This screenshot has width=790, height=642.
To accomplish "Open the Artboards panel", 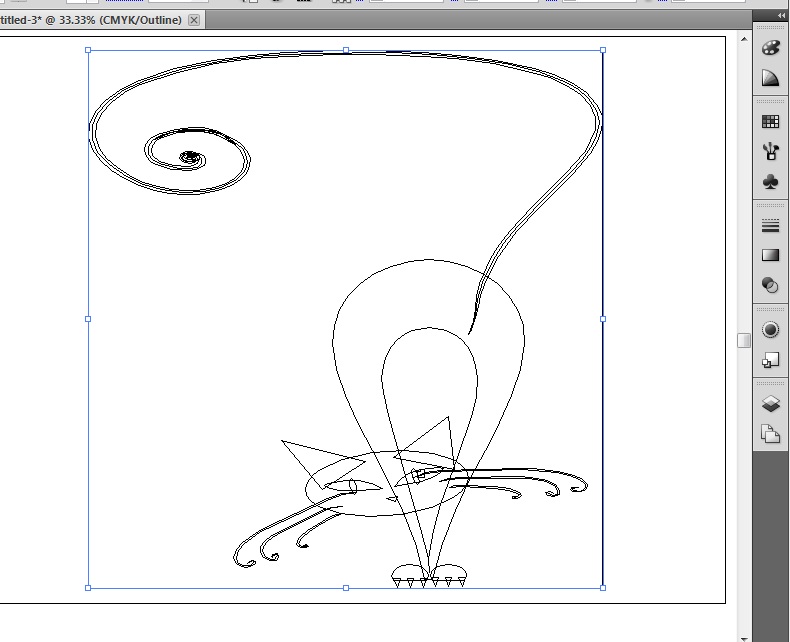I will point(770,434).
